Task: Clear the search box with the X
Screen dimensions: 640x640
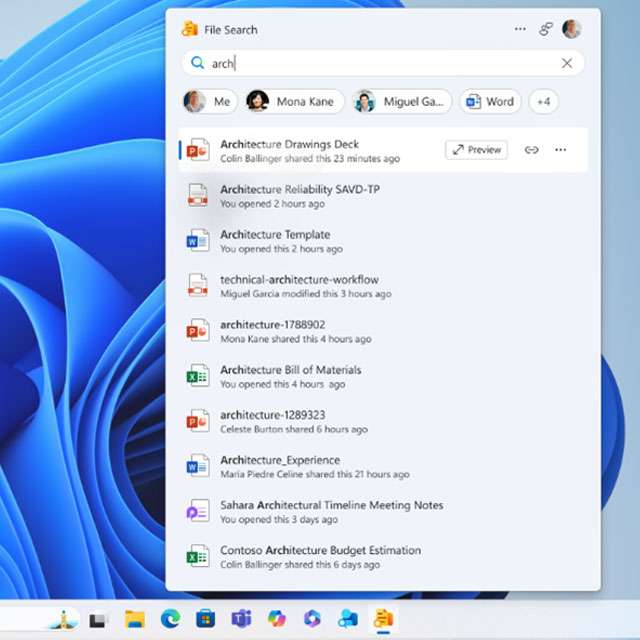Action: click(x=567, y=63)
